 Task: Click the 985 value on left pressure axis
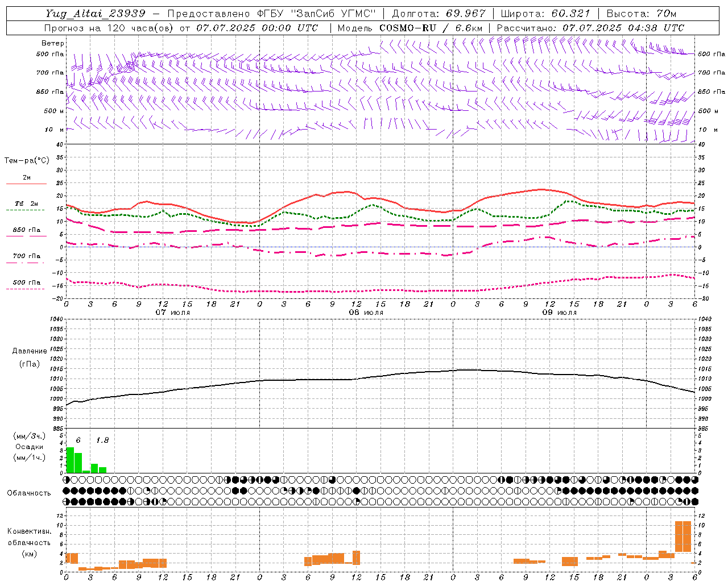point(57,429)
